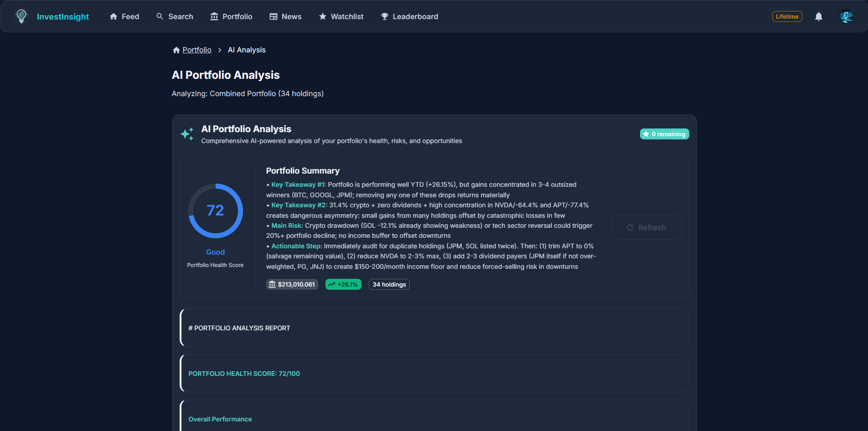Click the Lifetime badge

787,16
